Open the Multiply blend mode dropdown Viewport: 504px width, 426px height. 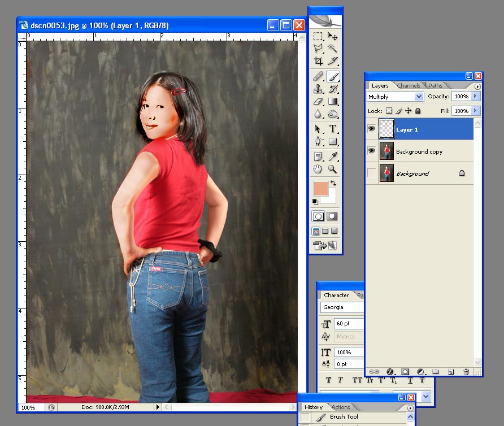pos(419,97)
